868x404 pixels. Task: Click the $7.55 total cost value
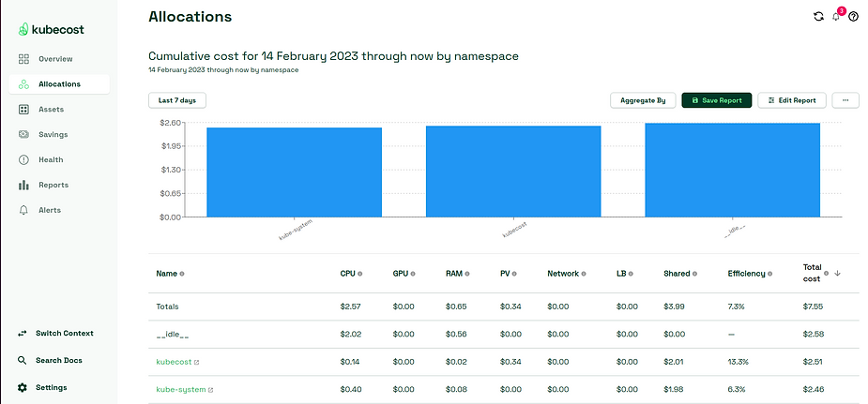[x=814, y=307]
